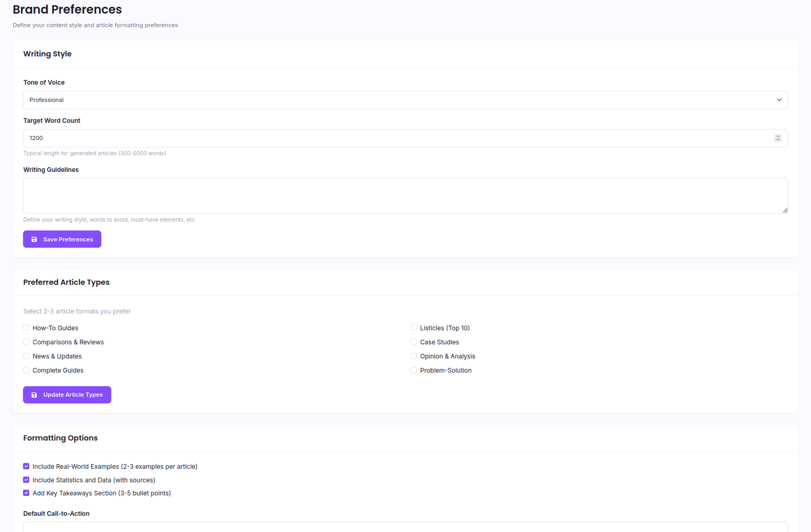This screenshot has width=811, height=532.
Task: Disable Include Statistics and Data
Action: tap(26, 479)
